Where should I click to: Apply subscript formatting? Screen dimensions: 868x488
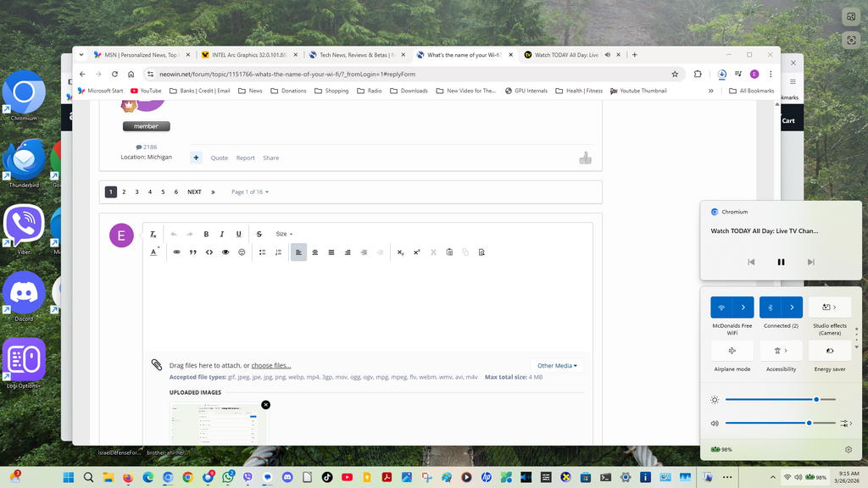[x=400, y=252]
